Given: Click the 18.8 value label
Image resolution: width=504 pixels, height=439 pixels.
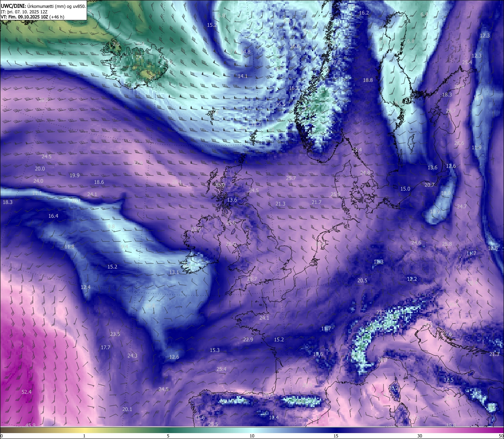Looking at the screenshot, I should pyautogui.click(x=368, y=80).
